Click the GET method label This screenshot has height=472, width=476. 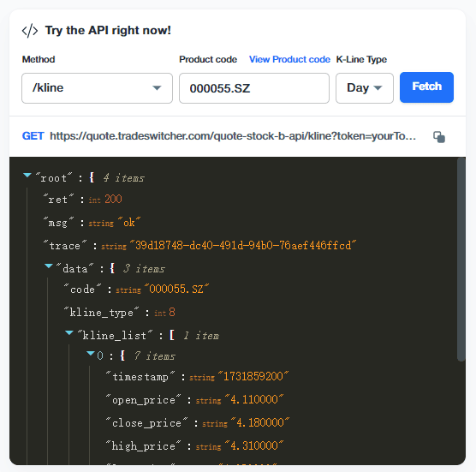coord(33,136)
